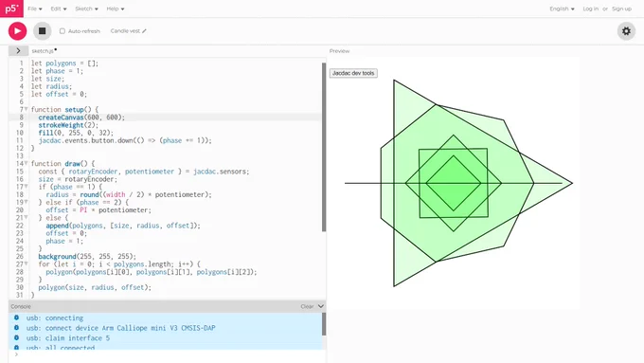644x363 pixels.
Task: Edit the sketch name with pencil icon
Action: 144,31
